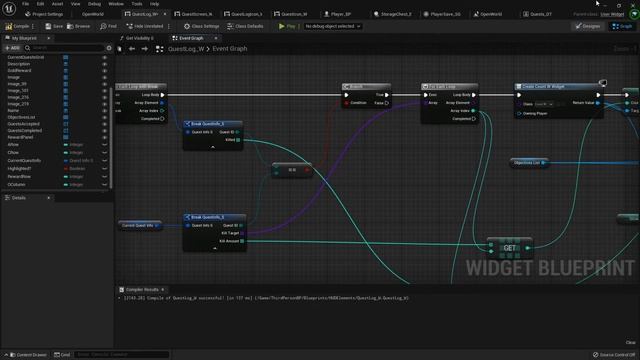
Task: Click the Add button in My Blueprint
Action: [x=12, y=48]
